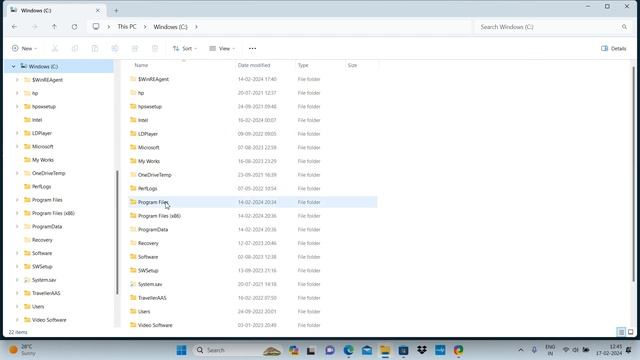Screen dimensions: 640x360
Task: Open the Sort dropdown menu
Action: click(185, 49)
